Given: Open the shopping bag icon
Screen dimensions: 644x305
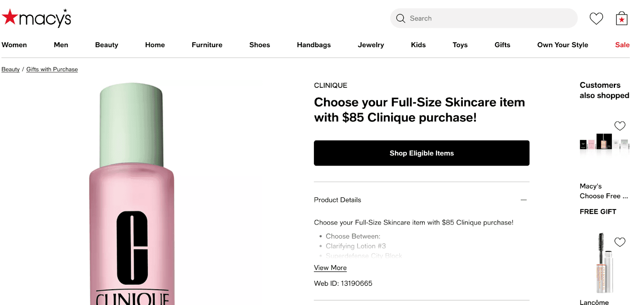Looking at the screenshot, I should point(621,19).
